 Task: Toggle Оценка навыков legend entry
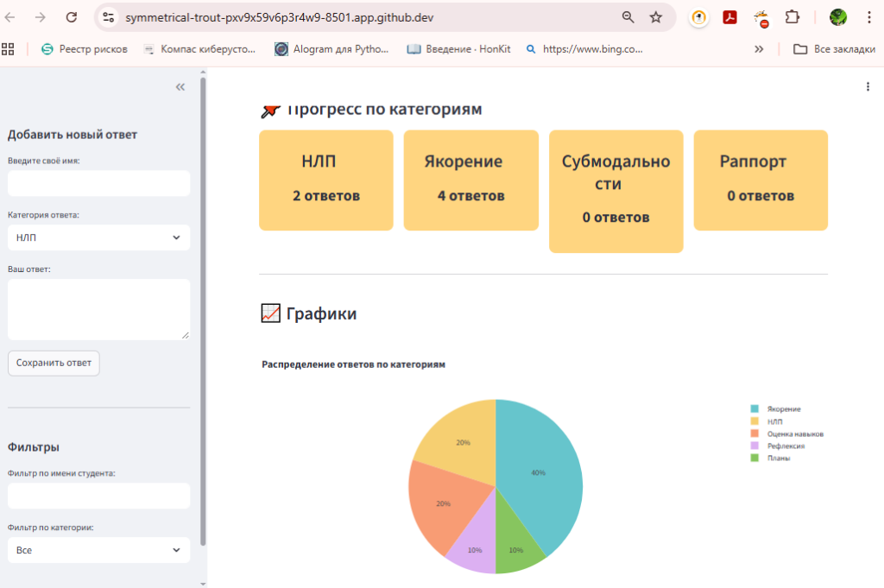point(794,433)
